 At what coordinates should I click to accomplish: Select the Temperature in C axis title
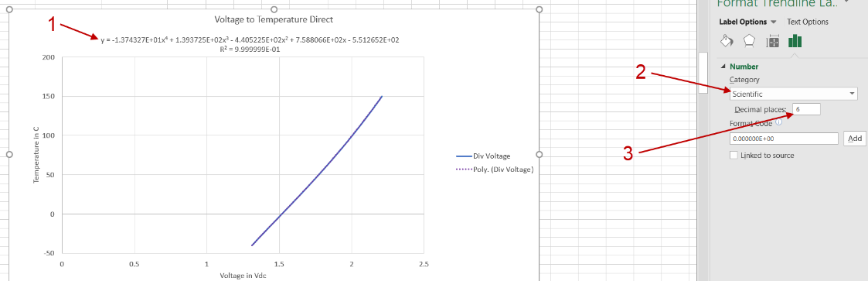(x=36, y=154)
